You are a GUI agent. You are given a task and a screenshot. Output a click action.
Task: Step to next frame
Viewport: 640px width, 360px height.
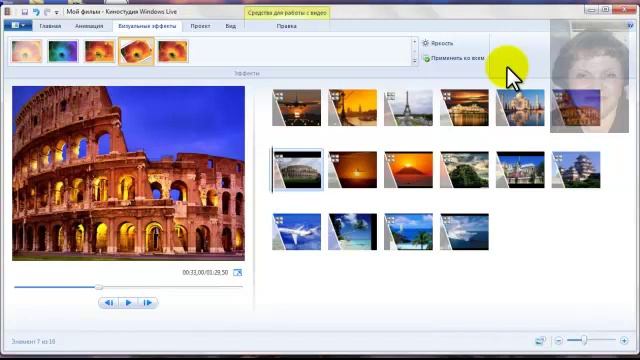point(148,303)
